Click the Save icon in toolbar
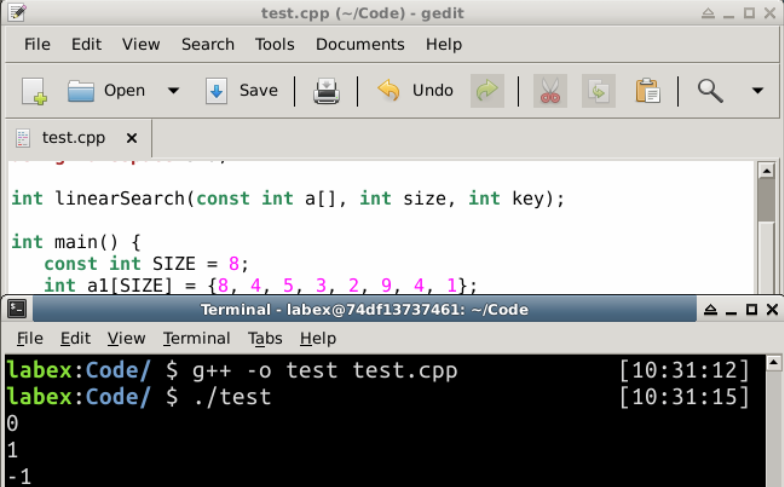Image resolution: width=784 pixels, height=487 pixels. coord(217,91)
